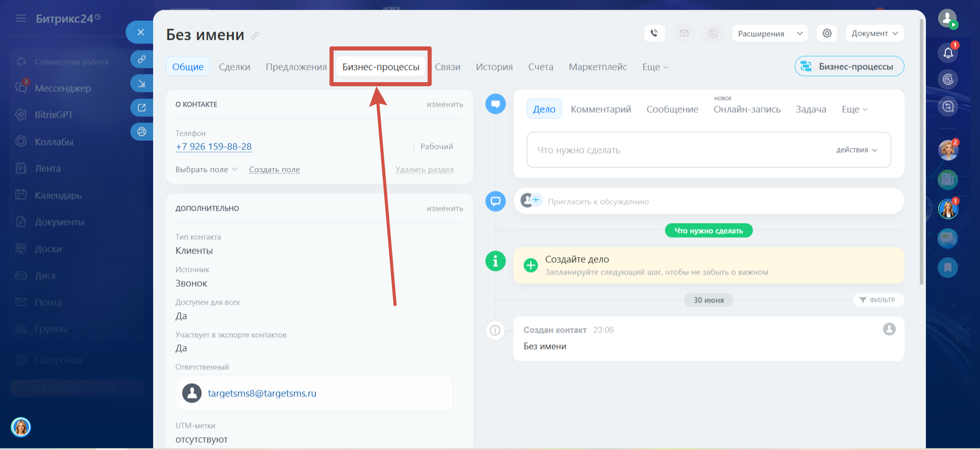Open the Расширения dropdown
The height and width of the screenshot is (450, 980).
click(x=770, y=33)
